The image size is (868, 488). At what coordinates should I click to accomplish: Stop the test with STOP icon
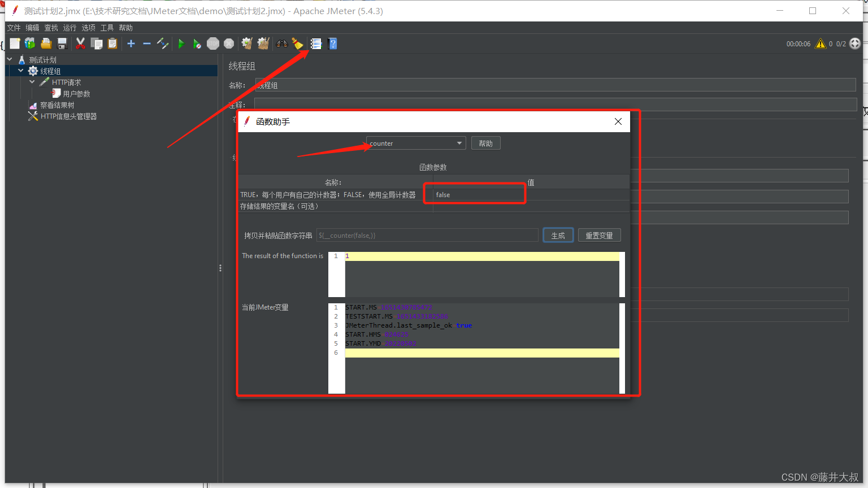pos(213,43)
